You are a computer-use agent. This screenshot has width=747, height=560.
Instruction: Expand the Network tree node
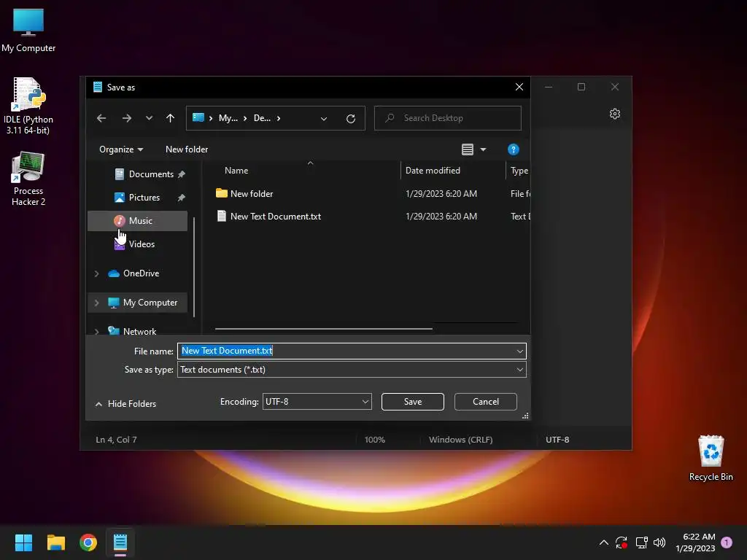97,332
